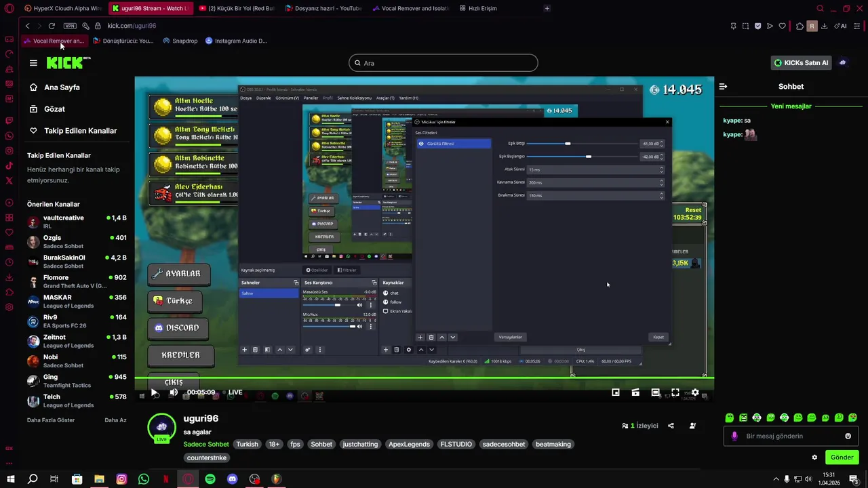Click the Windows Start button
The width and height of the screenshot is (868, 488).
[x=10, y=479]
